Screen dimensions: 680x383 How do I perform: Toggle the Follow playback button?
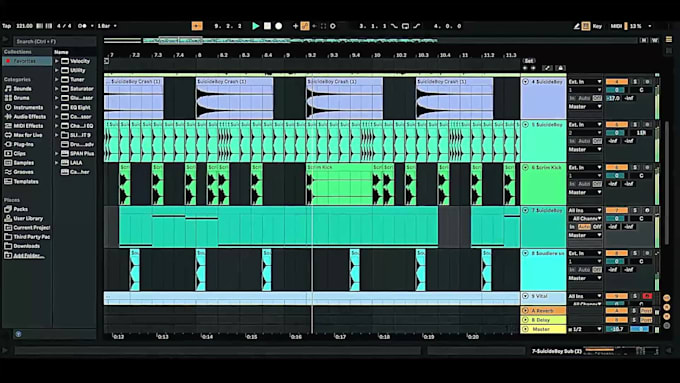(x=197, y=26)
